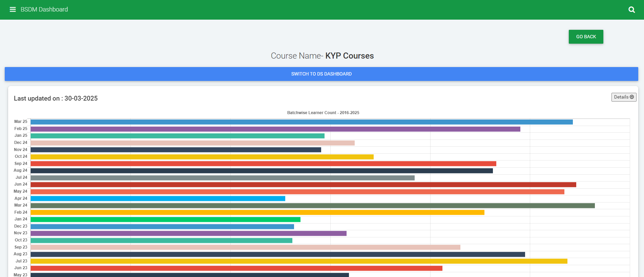Viewport: 644px width, 277px height.
Task: Click the search magnifier icon
Action: click(631, 9)
